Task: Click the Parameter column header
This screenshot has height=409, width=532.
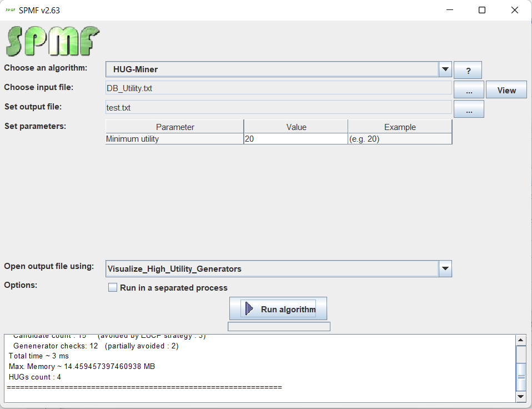Action: coord(175,127)
